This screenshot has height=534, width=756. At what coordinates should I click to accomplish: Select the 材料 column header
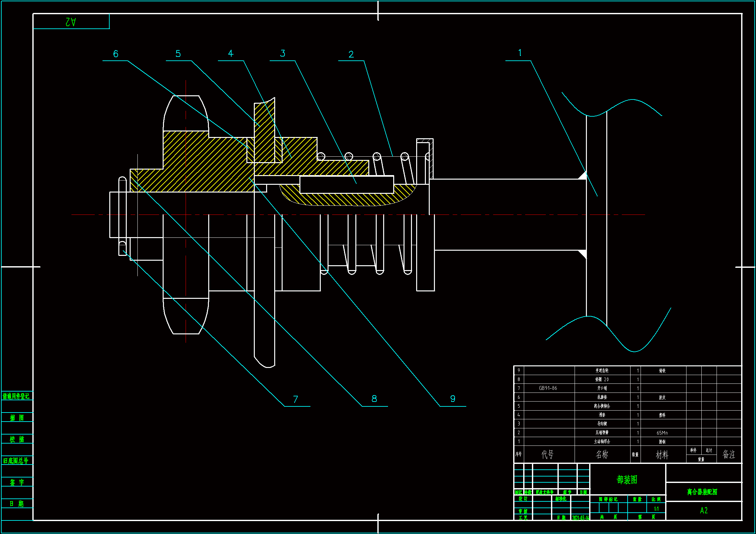pos(662,455)
